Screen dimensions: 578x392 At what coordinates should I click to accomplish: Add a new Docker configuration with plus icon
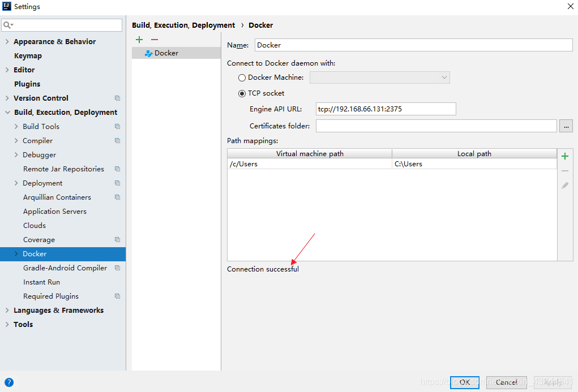[x=139, y=40]
